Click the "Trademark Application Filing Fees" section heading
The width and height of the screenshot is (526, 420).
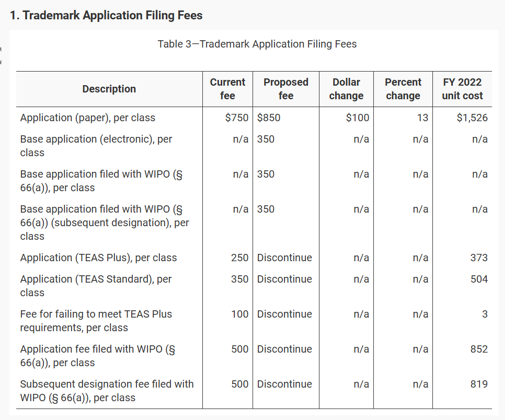pos(106,16)
